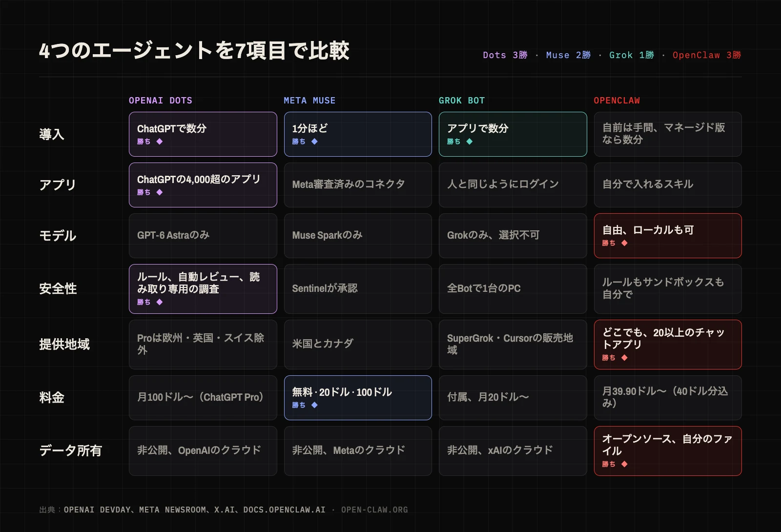This screenshot has height=532, width=781.
Task: Select the OPENCLAW column header
Action: [x=617, y=101]
